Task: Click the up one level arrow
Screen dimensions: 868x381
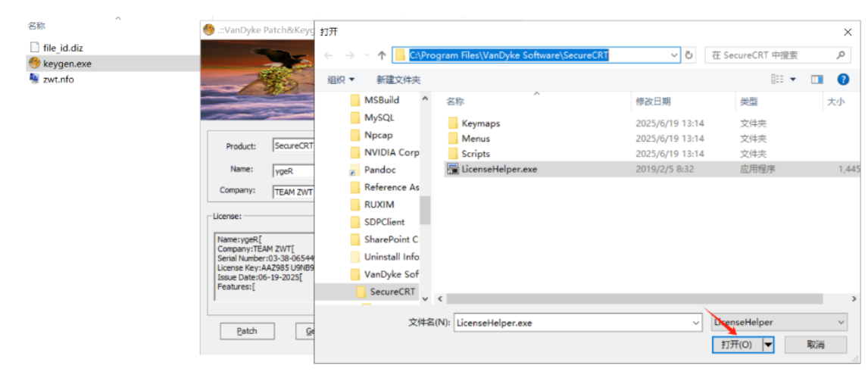Action: pyautogui.click(x=382, y=55)
